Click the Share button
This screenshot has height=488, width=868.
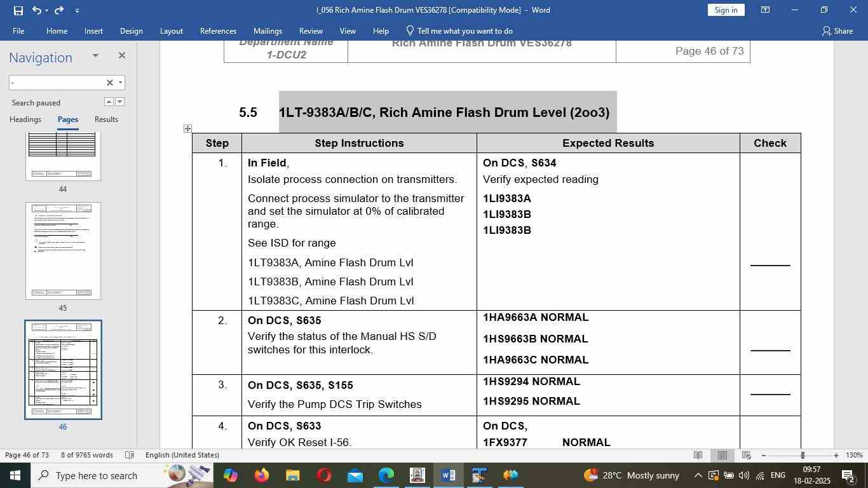point(837,30)
